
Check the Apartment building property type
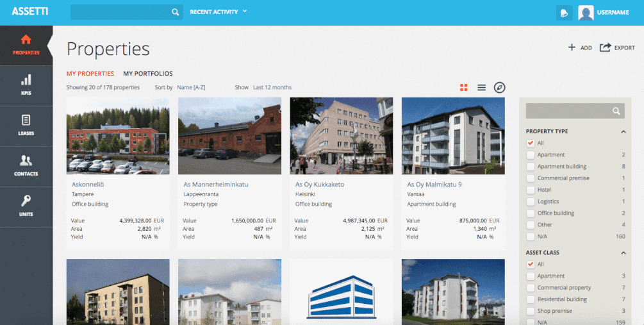(530, 167)
